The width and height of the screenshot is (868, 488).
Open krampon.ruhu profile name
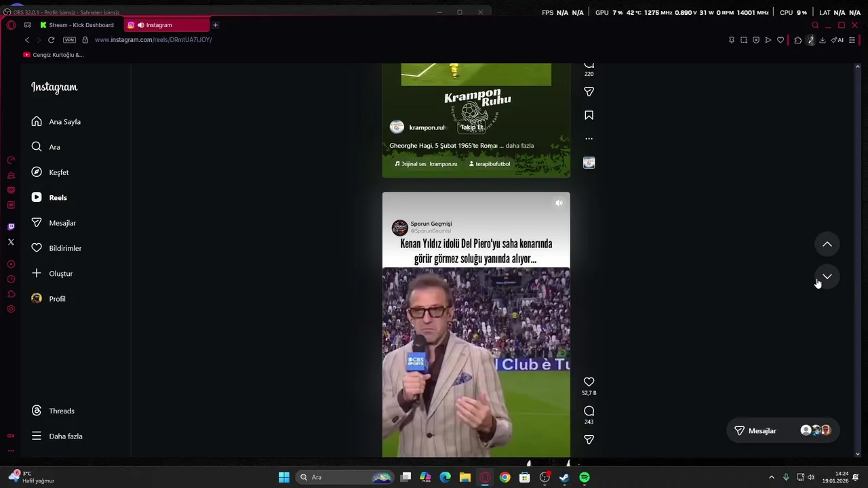point(427,127)
